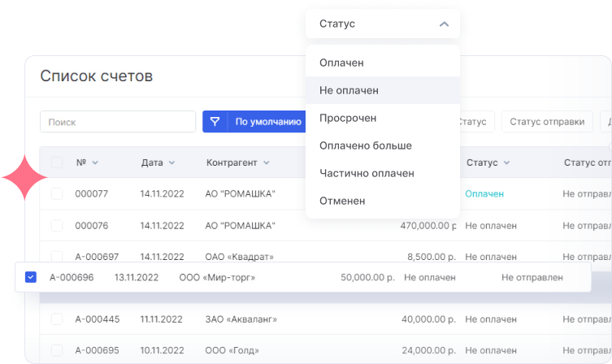Check the checkbox for invoice 000077

(x=57, y=194)
